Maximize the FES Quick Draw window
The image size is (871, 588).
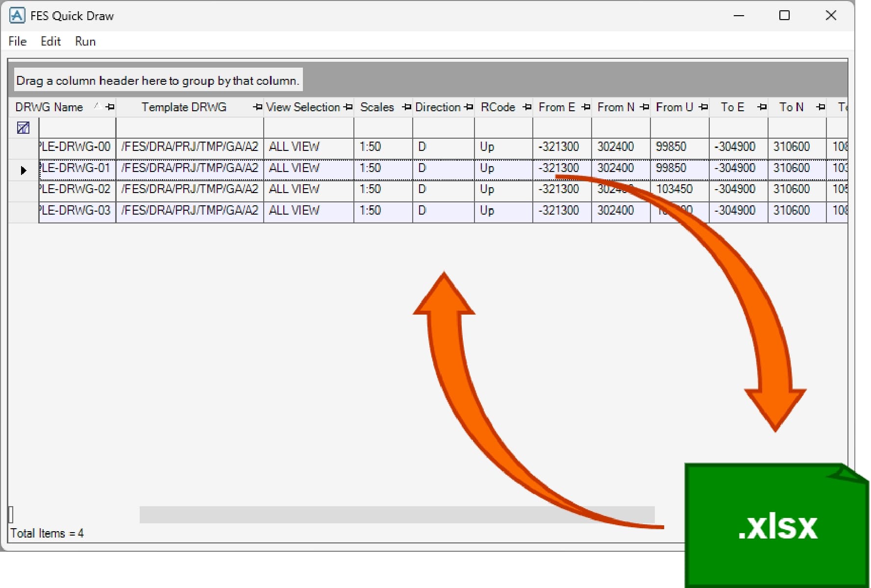point(784,16)
